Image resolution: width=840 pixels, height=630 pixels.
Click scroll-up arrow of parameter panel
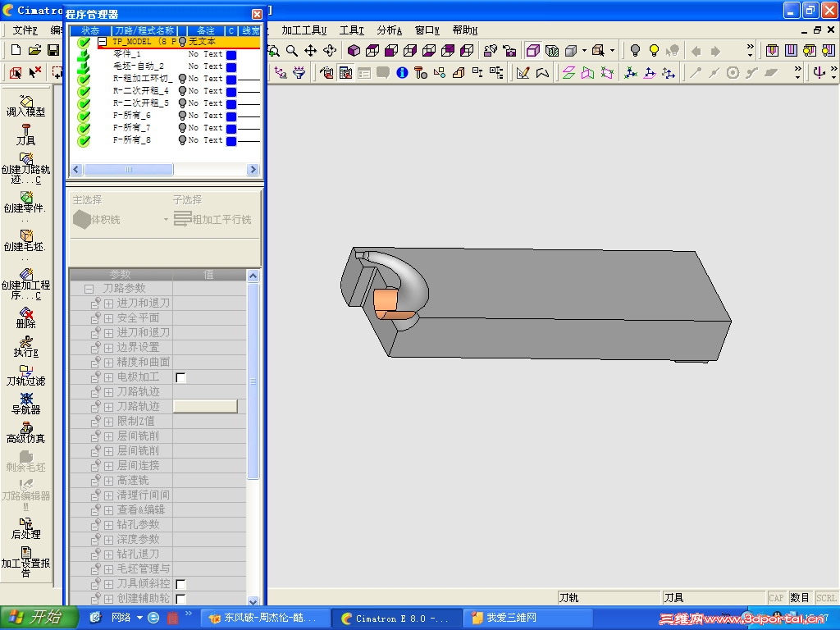click(x=253, y=276)
